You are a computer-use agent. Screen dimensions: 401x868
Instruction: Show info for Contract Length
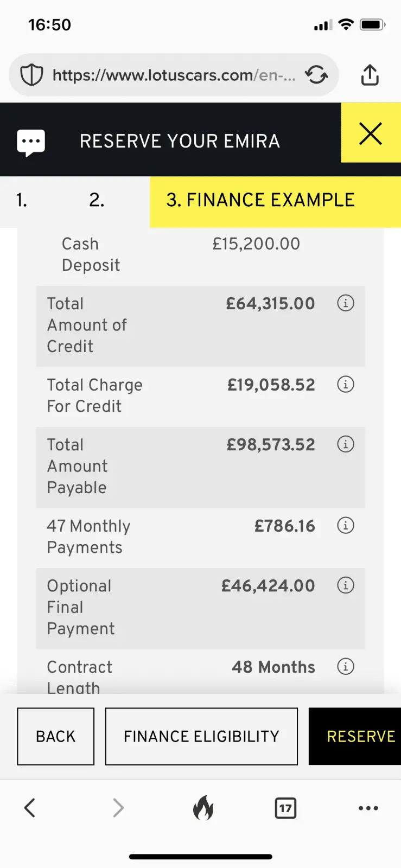pos(346,666)
